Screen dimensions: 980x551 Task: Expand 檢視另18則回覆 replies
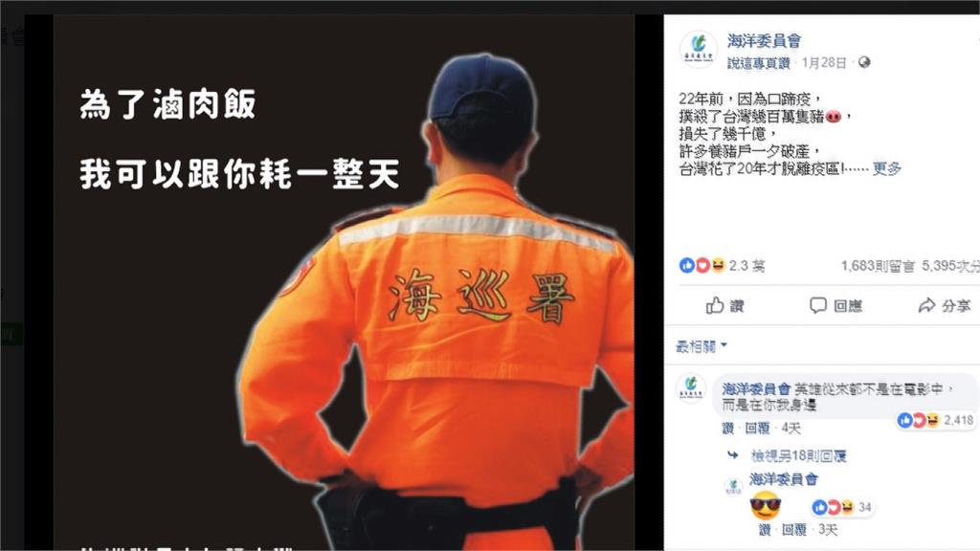tap(798, 456)
